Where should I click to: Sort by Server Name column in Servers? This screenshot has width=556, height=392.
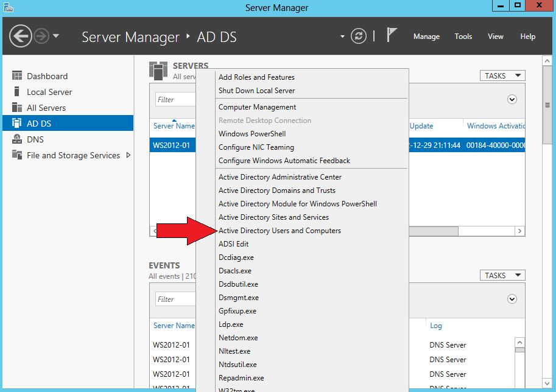tap(174, 126)
